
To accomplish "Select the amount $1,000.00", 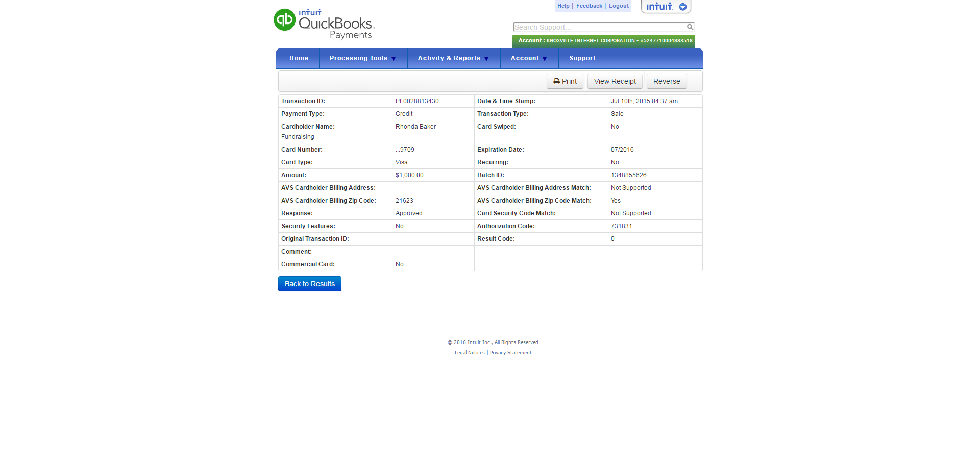I will point(409,175).
